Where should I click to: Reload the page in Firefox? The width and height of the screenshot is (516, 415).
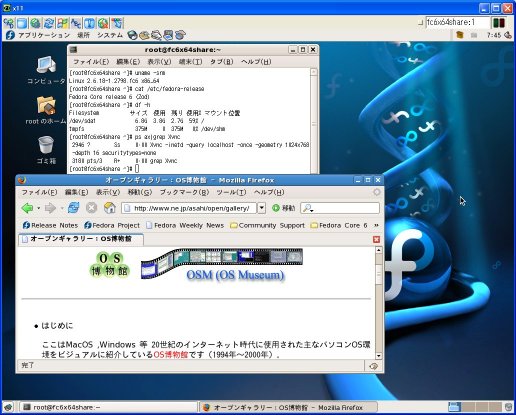pos(73,208)
